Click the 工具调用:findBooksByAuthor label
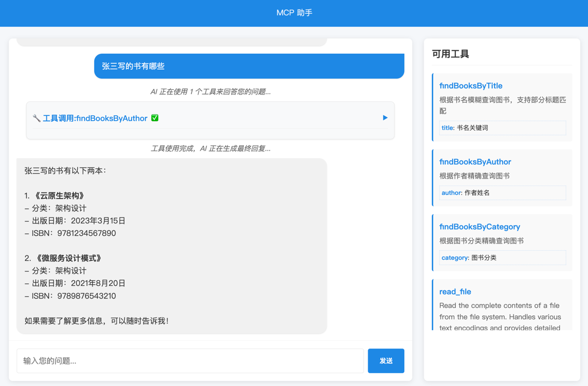The width and height of the screenshot is (588, 386). coord(95,118)
